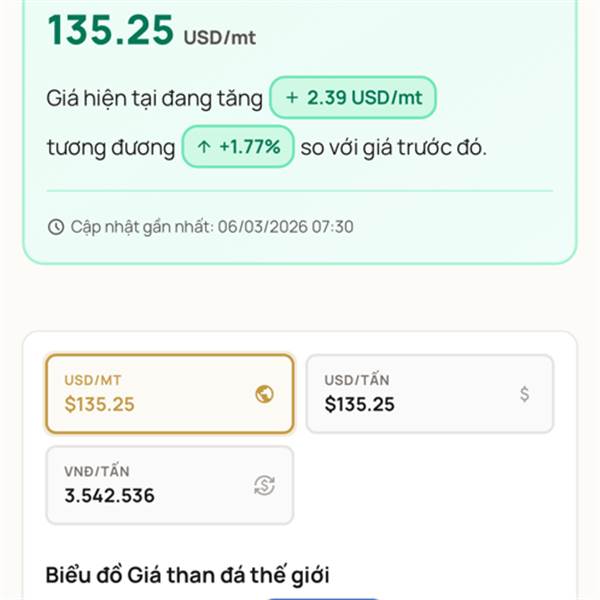The height and width of the screenshot is (600, 600).
Task: Click the dollar sign icon in USD/TẤN card
Action: (x=525, y=394)
